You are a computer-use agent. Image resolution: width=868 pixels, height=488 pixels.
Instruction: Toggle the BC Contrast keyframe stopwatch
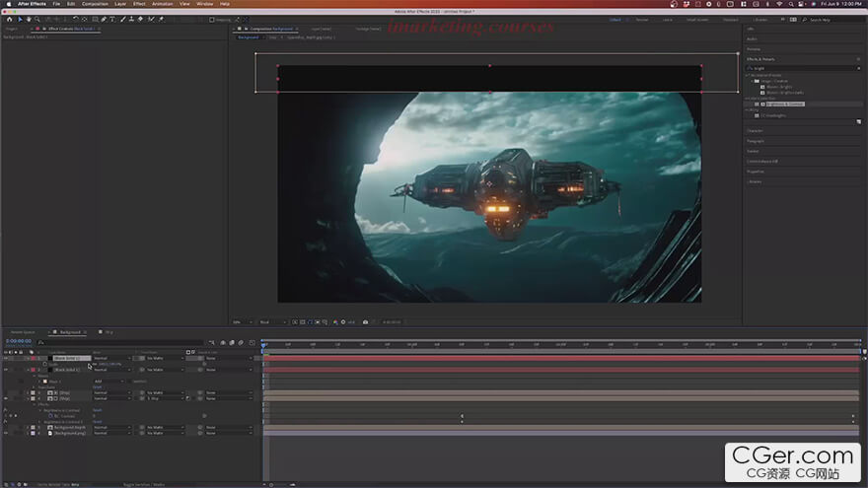click(x=50, y=415)
